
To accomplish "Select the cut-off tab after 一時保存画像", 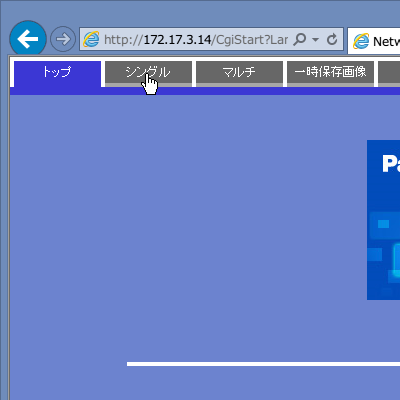I will click(389, 72).
